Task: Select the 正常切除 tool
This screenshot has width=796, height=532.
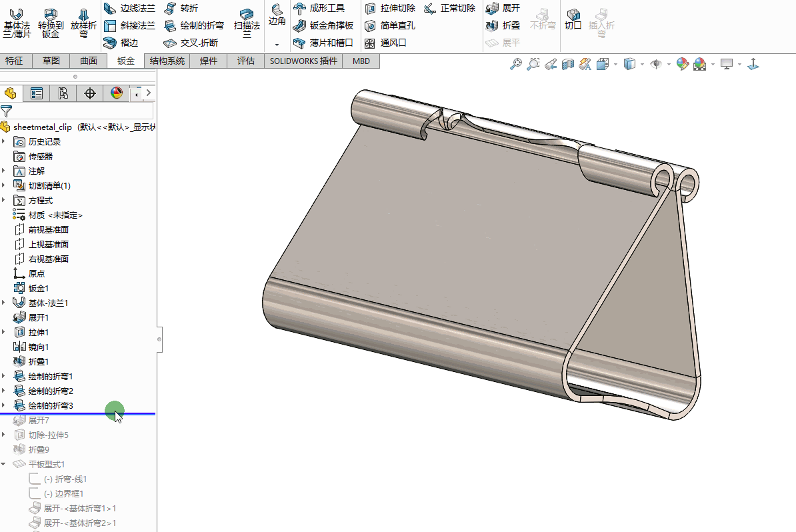Action: click(x=450, y=8)
